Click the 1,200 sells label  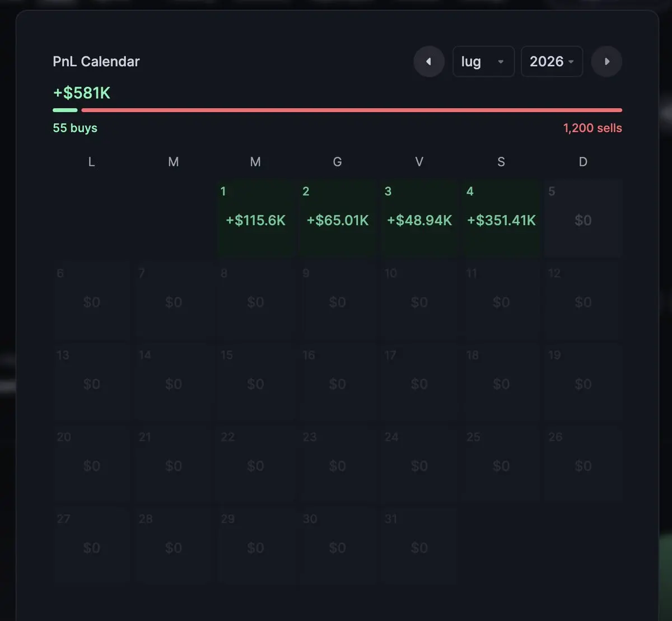pos(592,128)
